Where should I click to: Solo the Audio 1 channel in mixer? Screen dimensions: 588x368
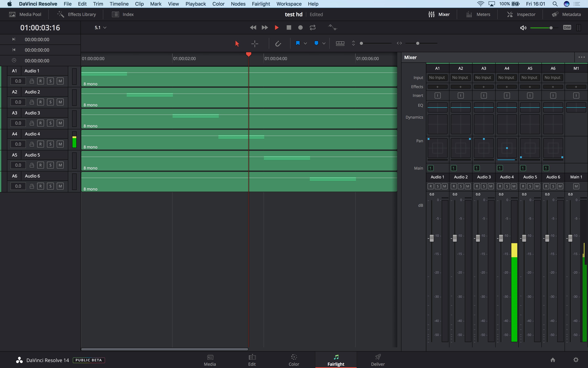point(438,186)
